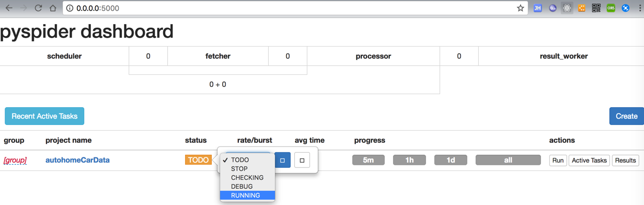The width and height of the screenshot is (644, 205).
Task: Click the browser back arrow
Action: [x=9, y=8]
